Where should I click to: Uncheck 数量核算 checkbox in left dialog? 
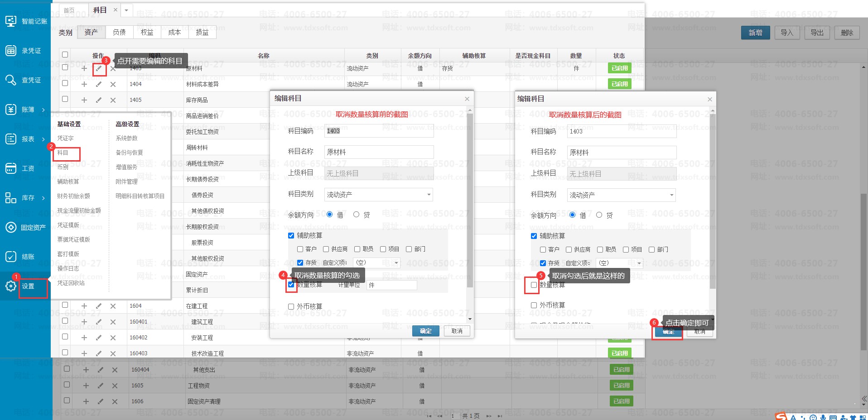click(291, 285)
